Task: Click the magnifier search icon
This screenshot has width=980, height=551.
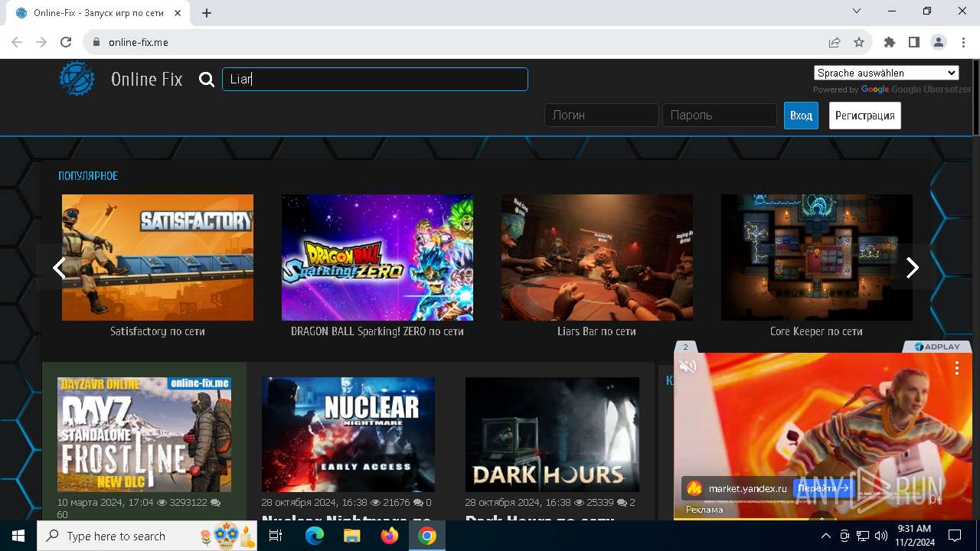Action: point(207,80)
